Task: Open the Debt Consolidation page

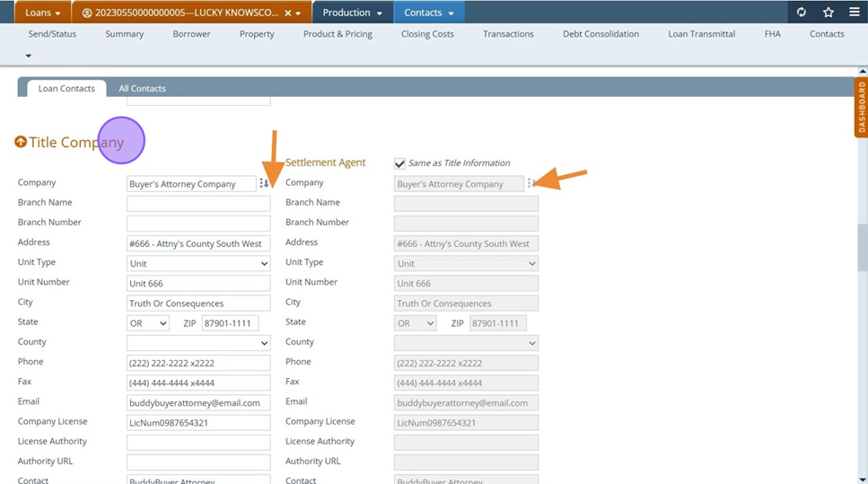Action: point(601,34)
